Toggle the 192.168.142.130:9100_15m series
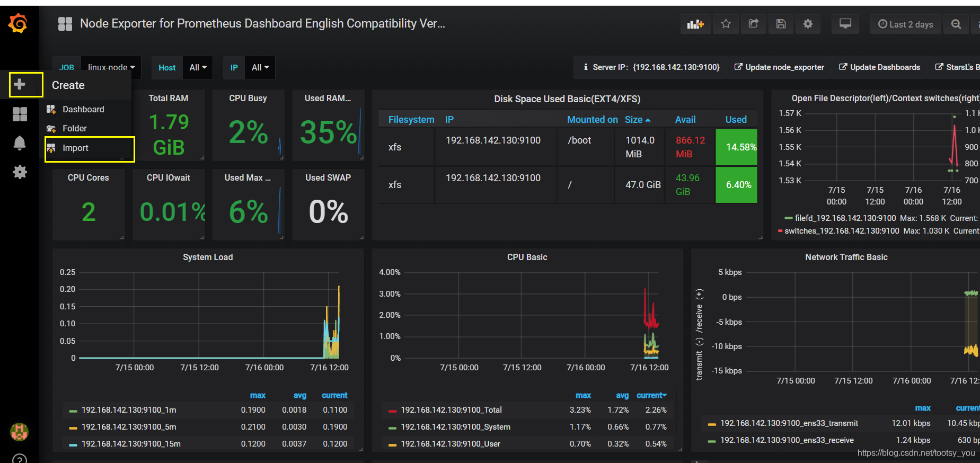The width and height of the screenshot is (980, 463). click(131, 444)
